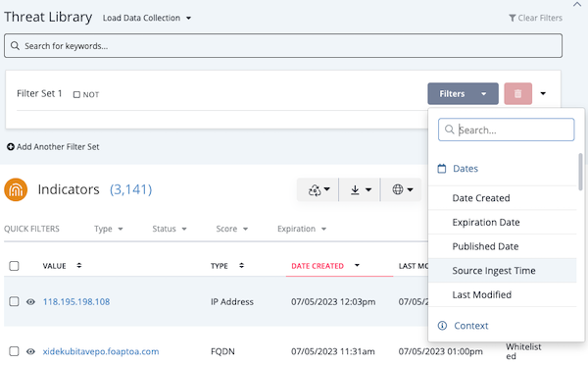Click the QUICK FILTERS label
Viewport: 588px width, 366px height.
[x=32, y=229]
